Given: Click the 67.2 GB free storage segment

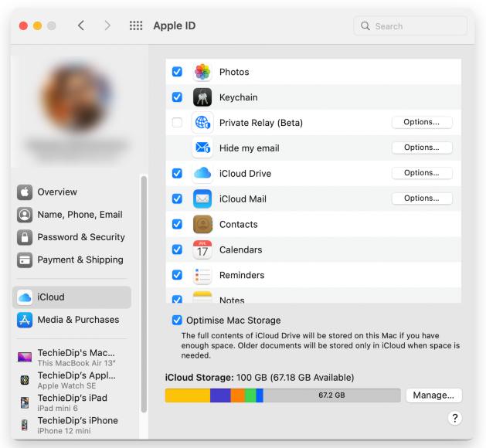Looking at the screenshot, I should 332,395.
